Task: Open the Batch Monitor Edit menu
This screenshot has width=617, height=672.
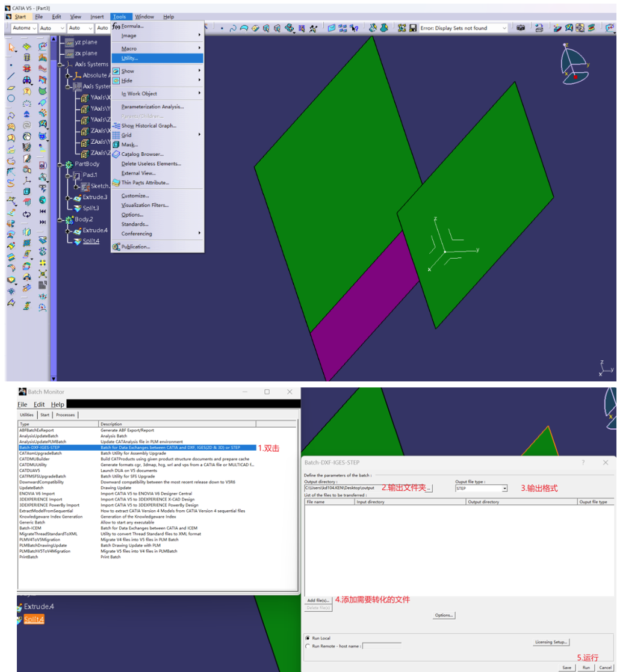Action: [39, 404]
